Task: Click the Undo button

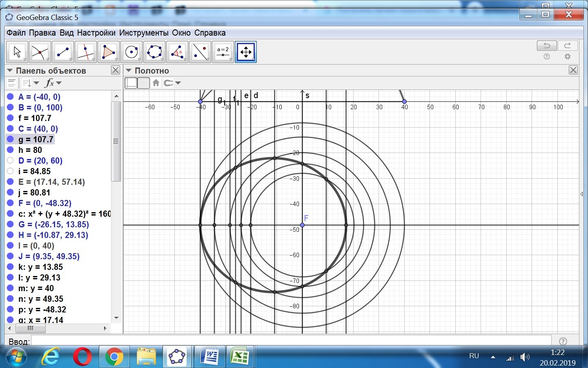Action: tap(546, 45)
